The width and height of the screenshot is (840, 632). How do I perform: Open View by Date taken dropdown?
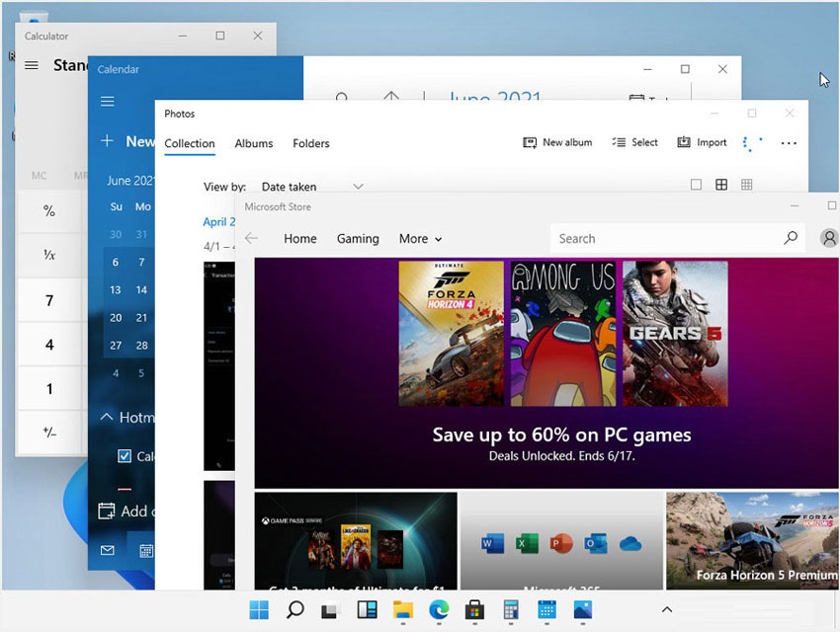tap(313, 187)
